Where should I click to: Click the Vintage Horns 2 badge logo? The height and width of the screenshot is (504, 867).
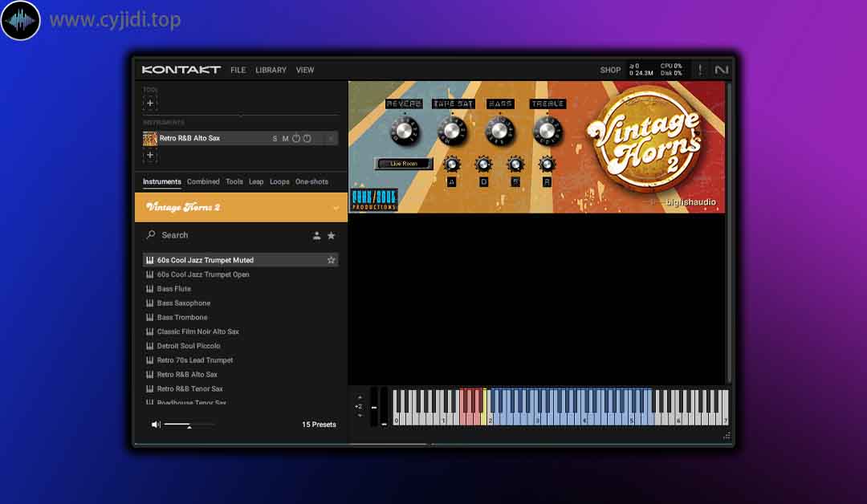click(645, 141)
